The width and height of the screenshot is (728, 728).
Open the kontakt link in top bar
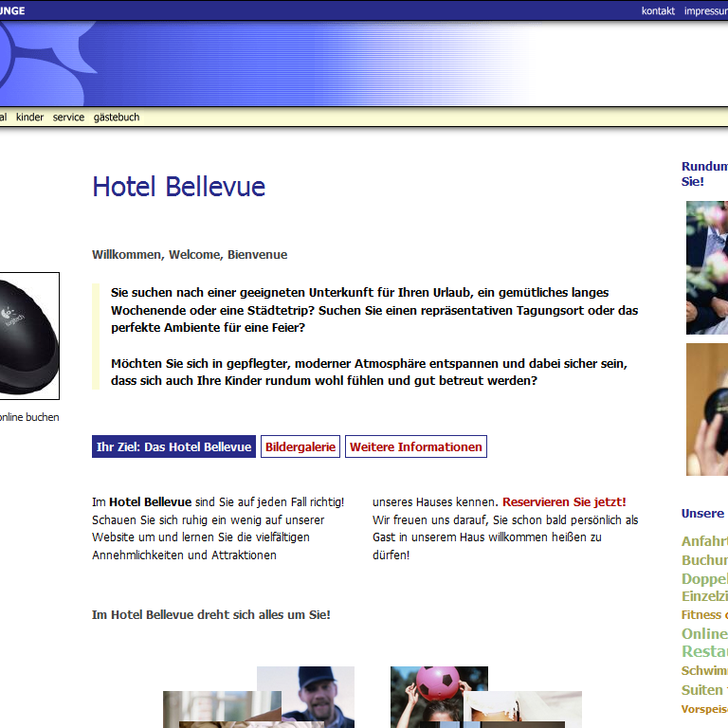point(658,10)
